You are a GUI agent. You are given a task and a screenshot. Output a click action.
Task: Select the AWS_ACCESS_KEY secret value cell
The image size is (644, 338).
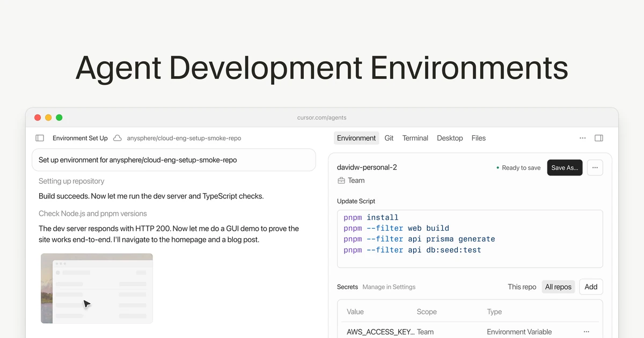(x=380, y=332)
